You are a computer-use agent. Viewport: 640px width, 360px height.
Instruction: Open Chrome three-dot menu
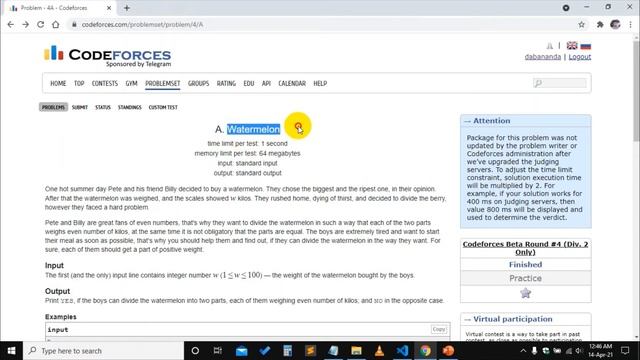point(631,24)
